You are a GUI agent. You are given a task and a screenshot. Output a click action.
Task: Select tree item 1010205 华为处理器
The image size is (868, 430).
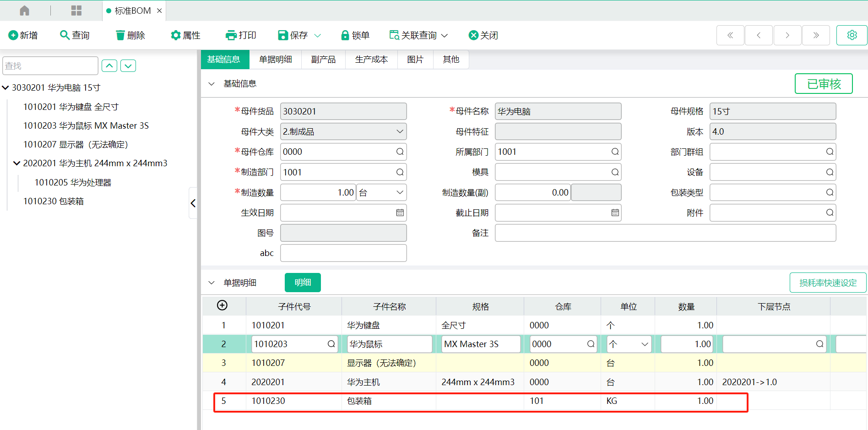point(73,182)
